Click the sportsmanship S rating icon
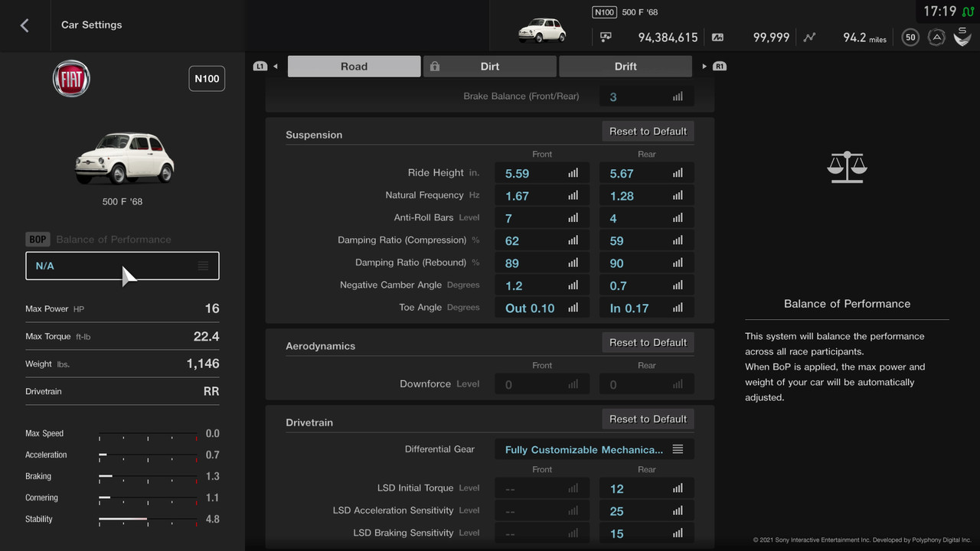Screen dimensions: 980x551 962,36
